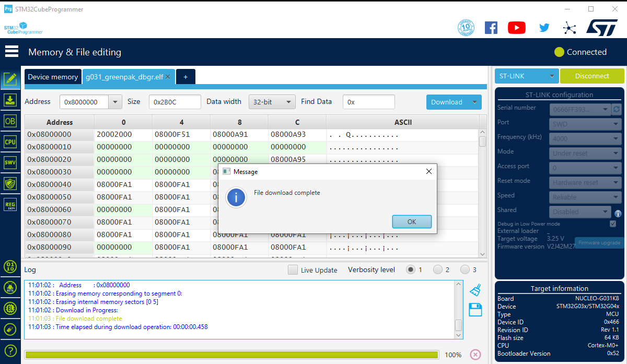Open the Twitter icon
This screenshot has width=627, height=364.
coord(544,28)
